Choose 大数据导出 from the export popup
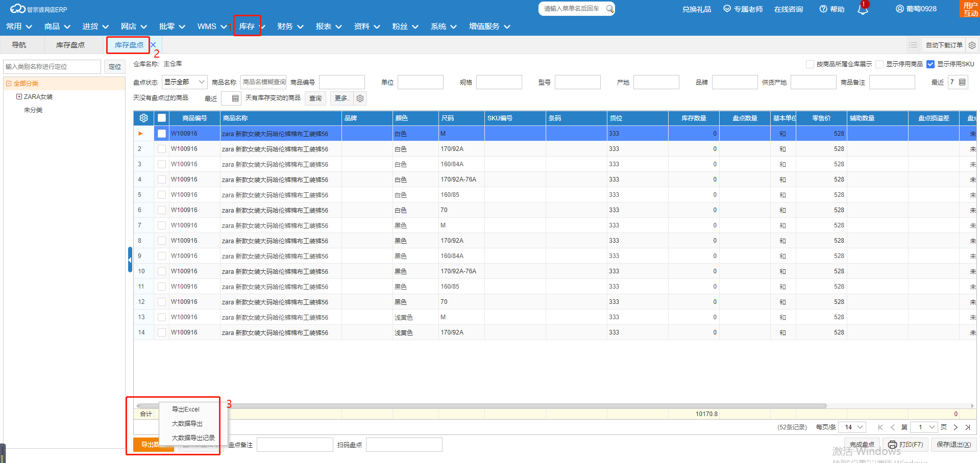Image resolution: width=980 pixels, height=463 pixels. pos(187,424)
